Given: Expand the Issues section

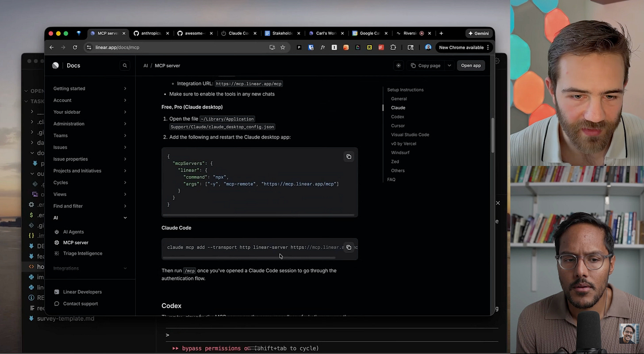Looking at the screenshot, I should point(90,147).
